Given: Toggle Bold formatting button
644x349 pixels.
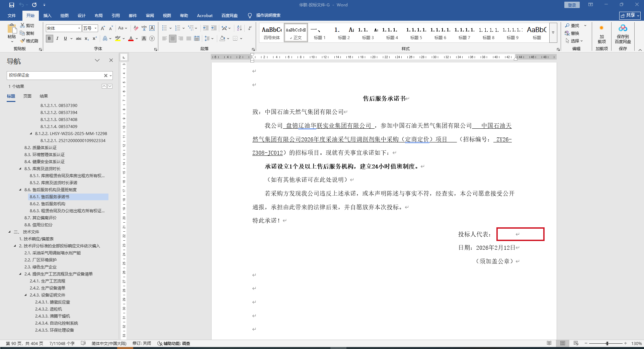Looking at the screenshot, I should 50,38.
